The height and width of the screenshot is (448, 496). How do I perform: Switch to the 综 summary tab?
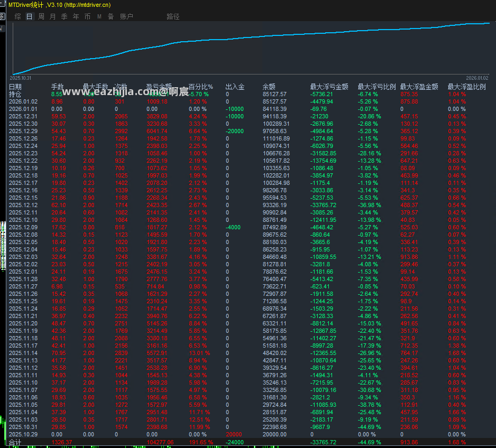click(x=18, y=16)
